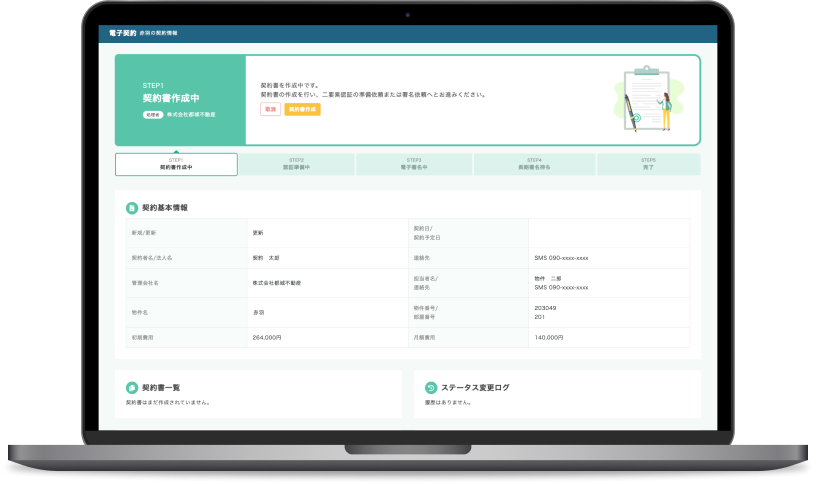Select the STEP5 完了 tab

[x=648, y=164]
